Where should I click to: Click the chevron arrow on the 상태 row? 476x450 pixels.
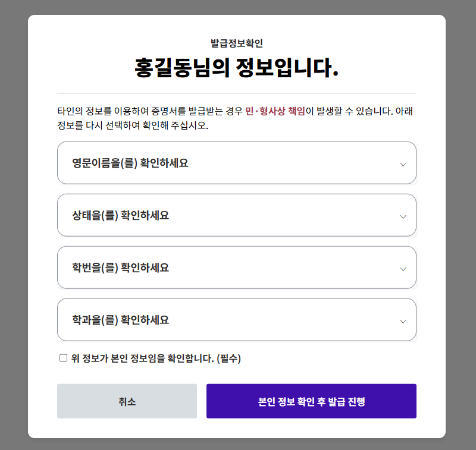point(403,216)
